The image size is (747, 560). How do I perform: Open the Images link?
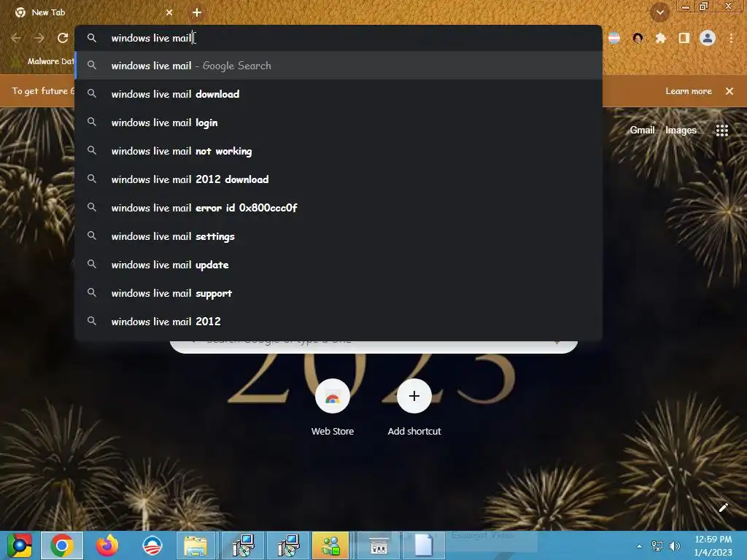coord(681,130)
